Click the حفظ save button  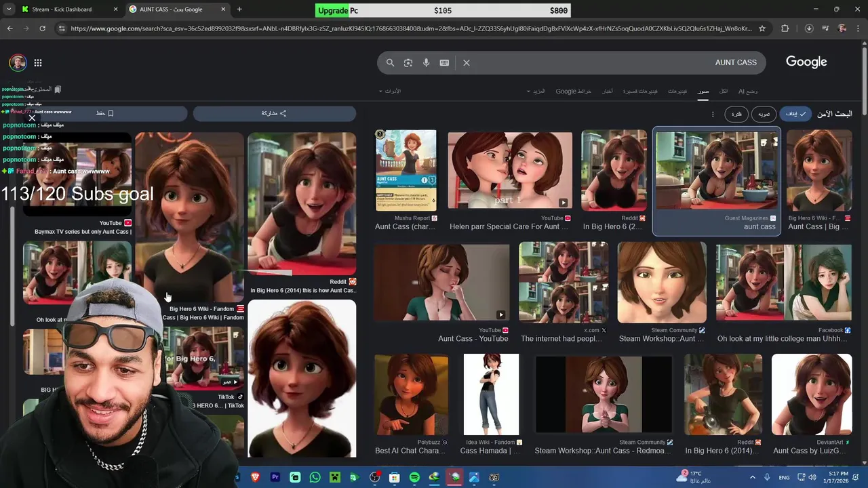[105, 113]
